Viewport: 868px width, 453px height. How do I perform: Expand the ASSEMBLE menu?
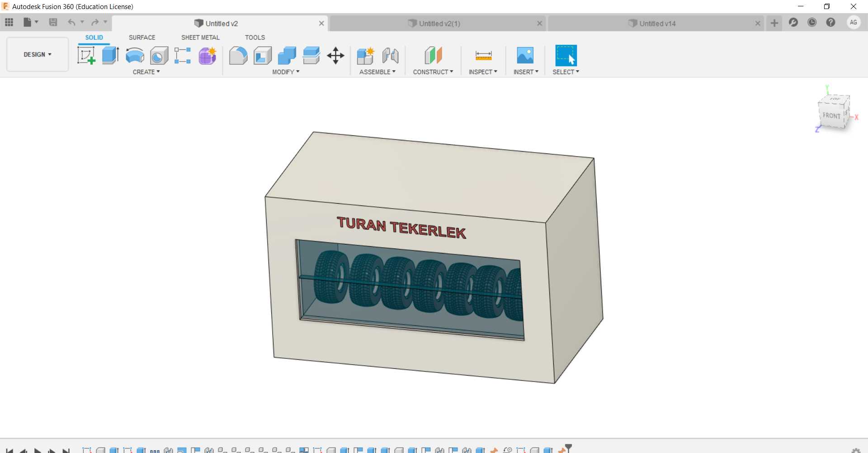pyautogui.click(x=377, y=72)
